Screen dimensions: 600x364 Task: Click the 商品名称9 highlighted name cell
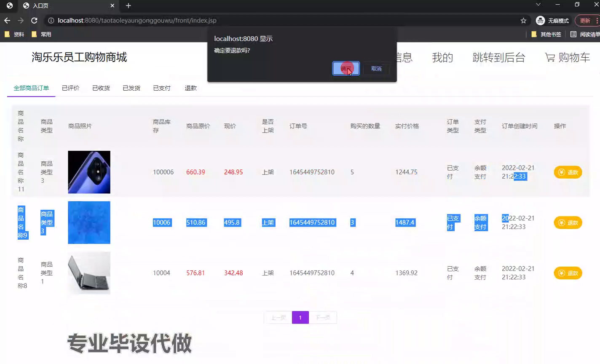[22, 222]
